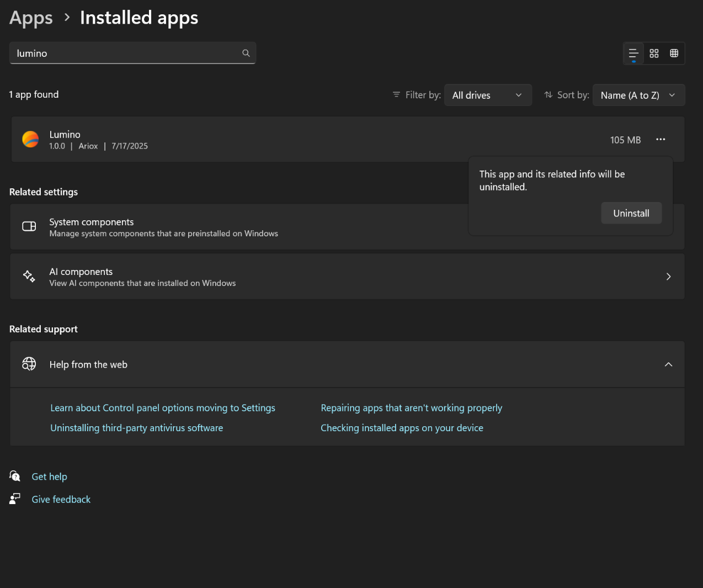Click the Sort by arrows icon
This screenshot has height=588, width=703.
pyautogui.click(x=548, y=95)
